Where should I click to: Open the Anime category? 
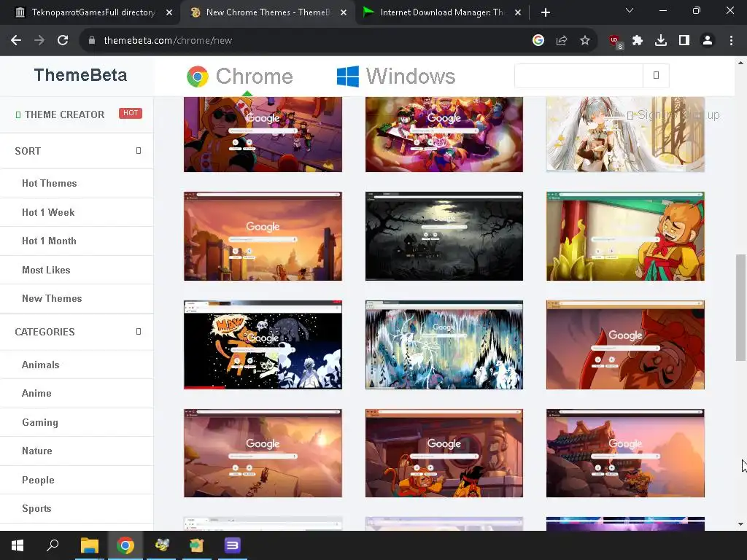point(36,393)
